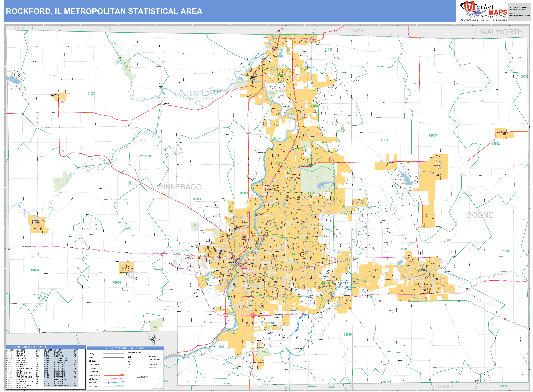
Task: Click the US Highways shield symbol in legend
Action: point(109,379)
